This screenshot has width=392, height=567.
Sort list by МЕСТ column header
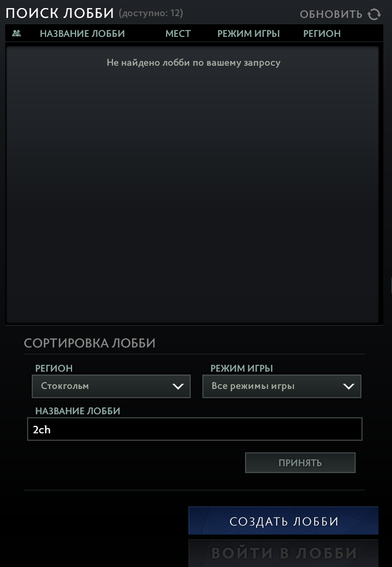(178, 33)
